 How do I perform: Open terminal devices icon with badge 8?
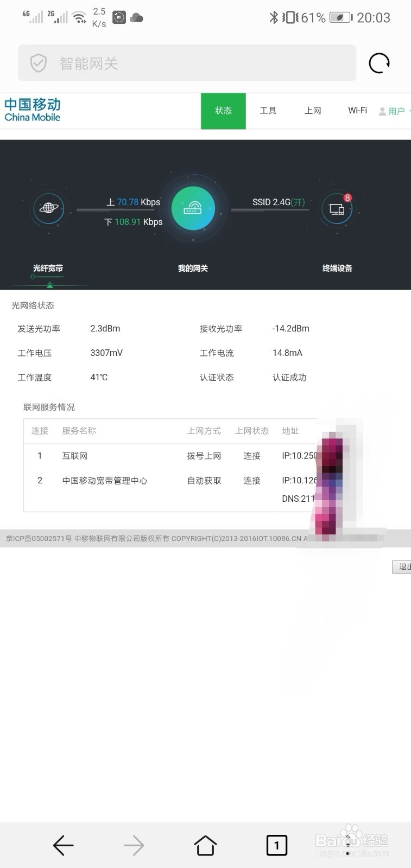337,208
